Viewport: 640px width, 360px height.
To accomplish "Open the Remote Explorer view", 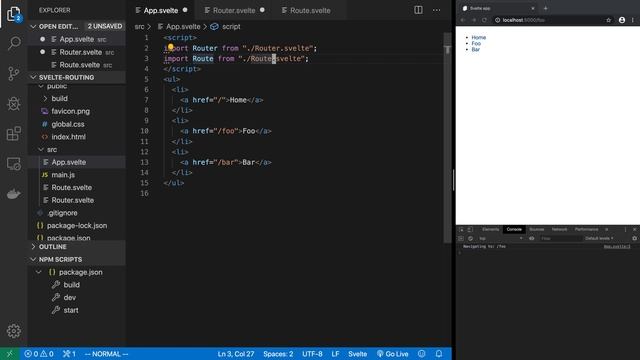I will 14,164.
